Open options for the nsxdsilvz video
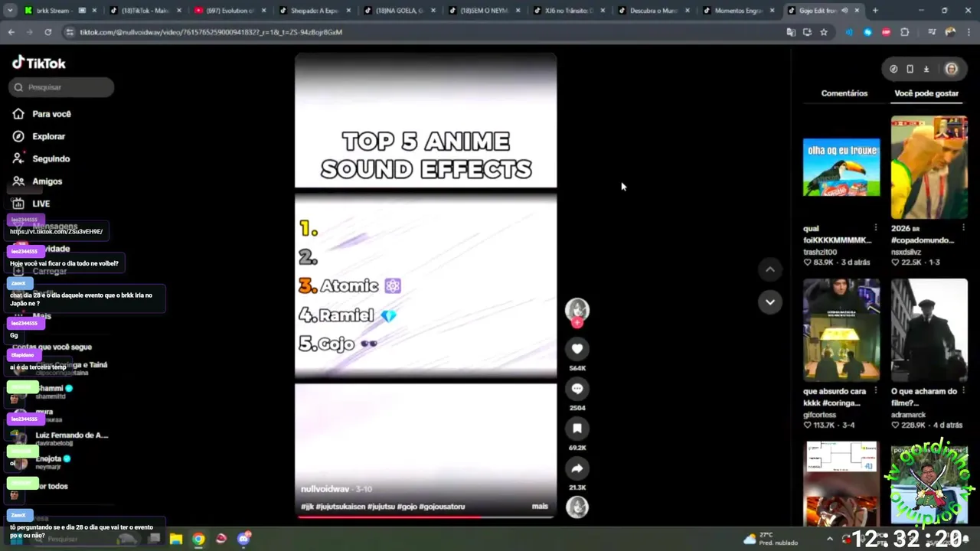 pos(963,228)
